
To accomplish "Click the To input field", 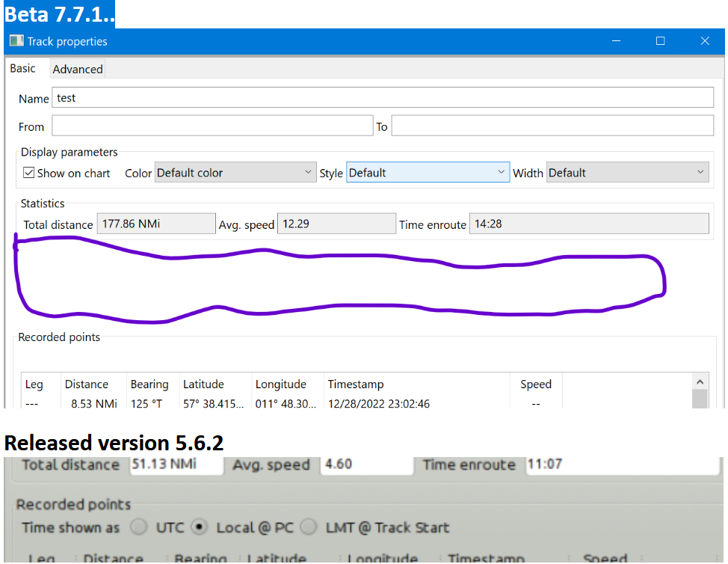I will [x=552, y=125].
